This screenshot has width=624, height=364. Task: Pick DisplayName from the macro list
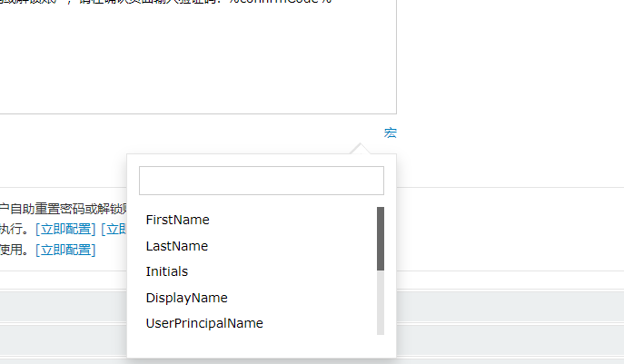(186, 298)
